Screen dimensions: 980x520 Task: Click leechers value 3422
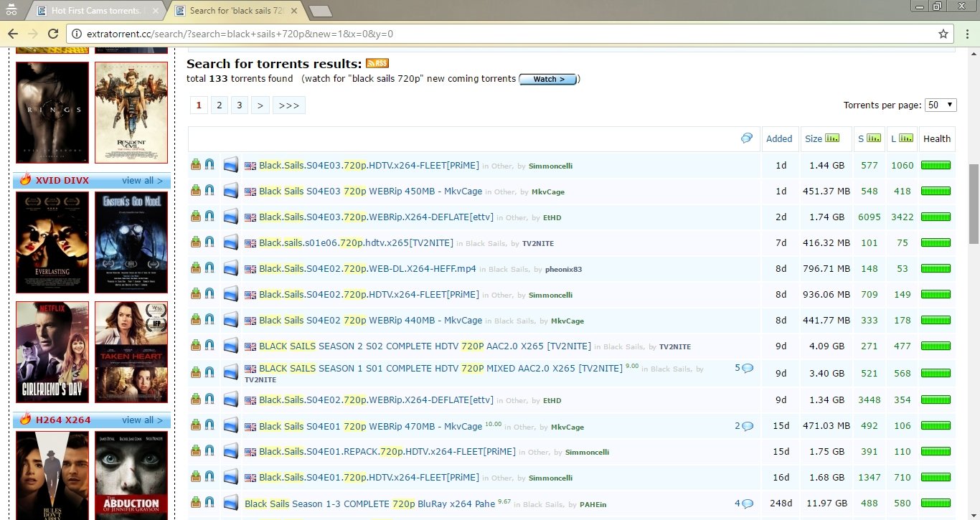click(x=903, y=217)
